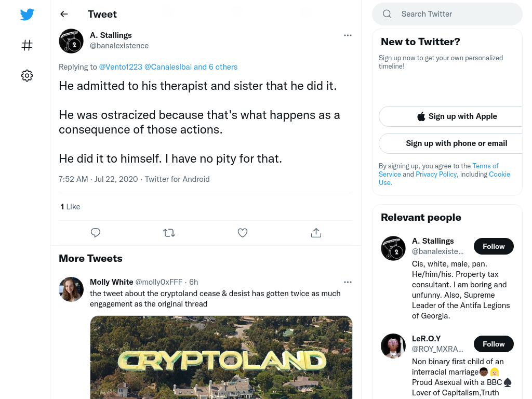Open the @Vento1223 mention link
Viewport: 532px width, 399px height.
[121, 67]
